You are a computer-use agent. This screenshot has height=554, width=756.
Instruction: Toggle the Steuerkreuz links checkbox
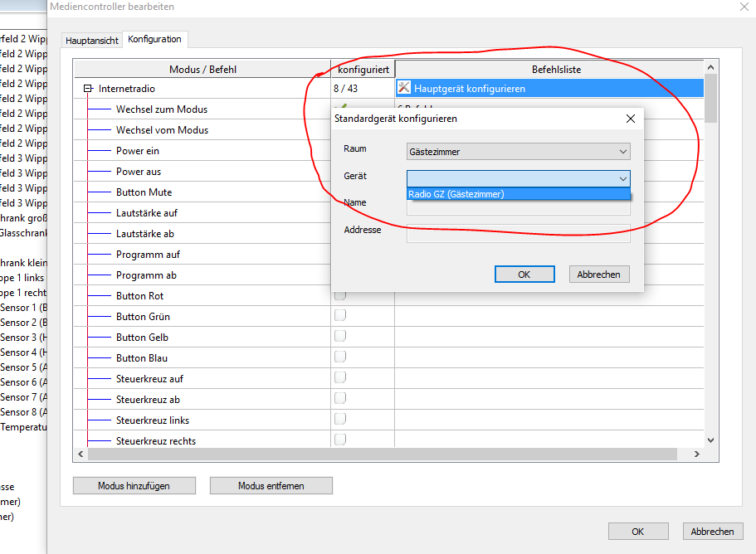(x=340, y=419)
